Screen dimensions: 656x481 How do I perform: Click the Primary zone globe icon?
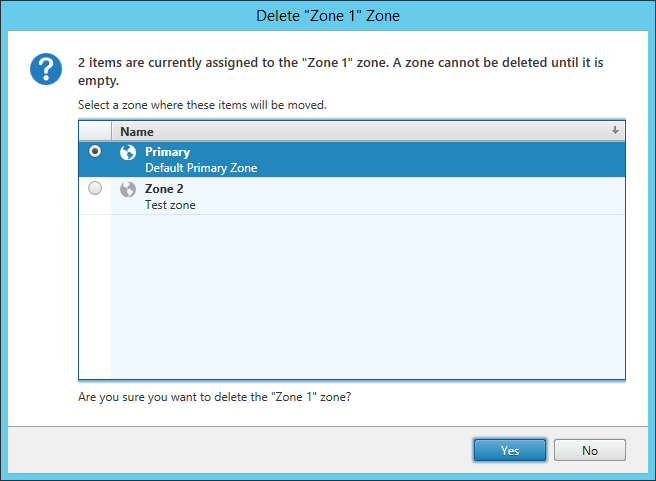128,152
